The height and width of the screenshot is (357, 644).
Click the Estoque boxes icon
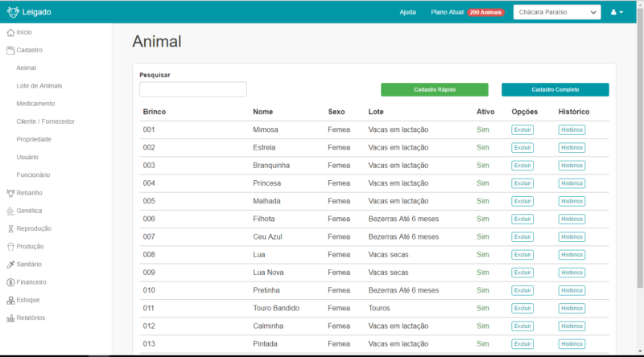point(10,300)
